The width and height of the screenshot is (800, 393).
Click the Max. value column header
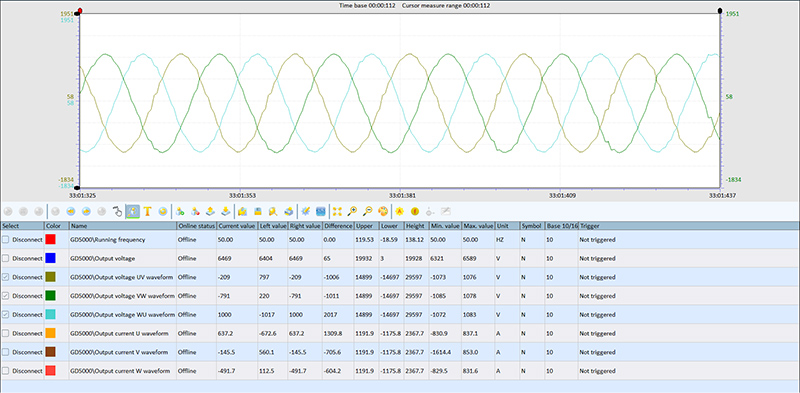478,226
